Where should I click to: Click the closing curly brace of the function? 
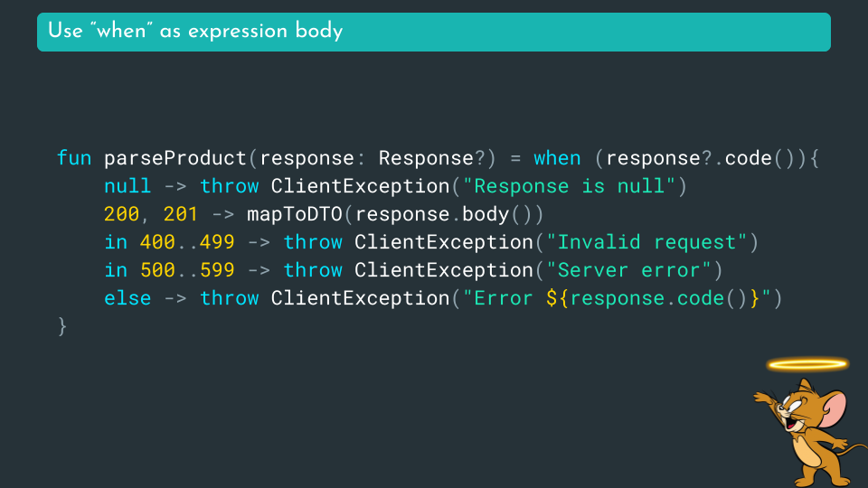tap(62, 326)
